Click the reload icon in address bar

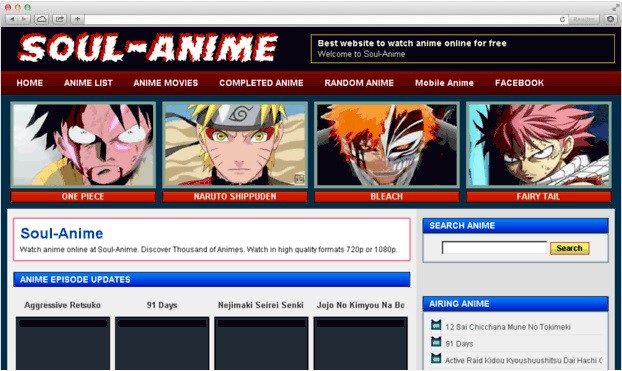pyautogui.click(x=562, y=19)
